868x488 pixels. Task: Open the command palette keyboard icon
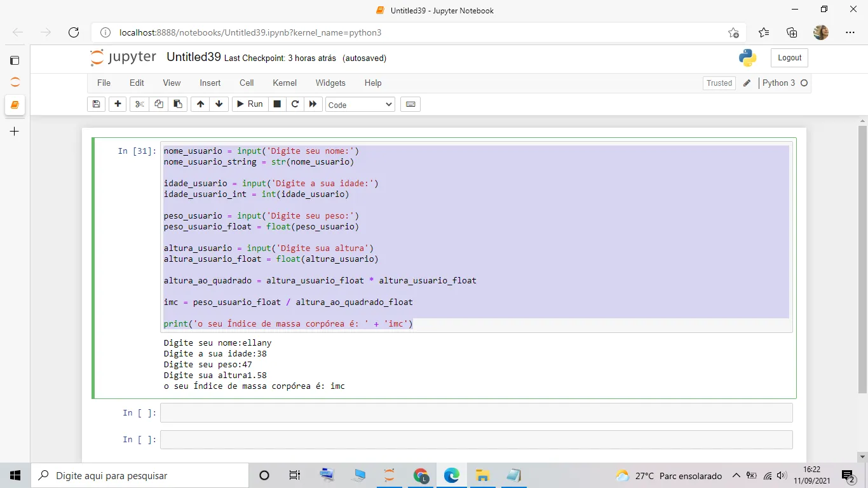[x=410, y=104]
